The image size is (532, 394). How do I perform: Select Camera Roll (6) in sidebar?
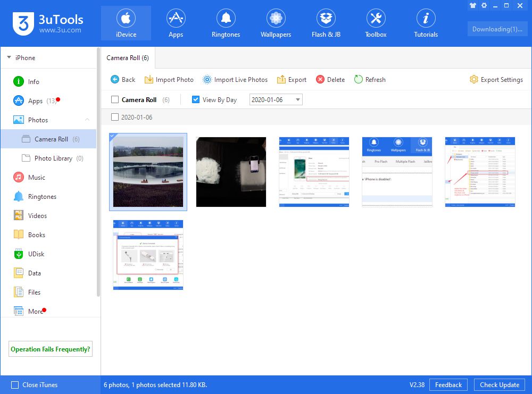point(48,139)
